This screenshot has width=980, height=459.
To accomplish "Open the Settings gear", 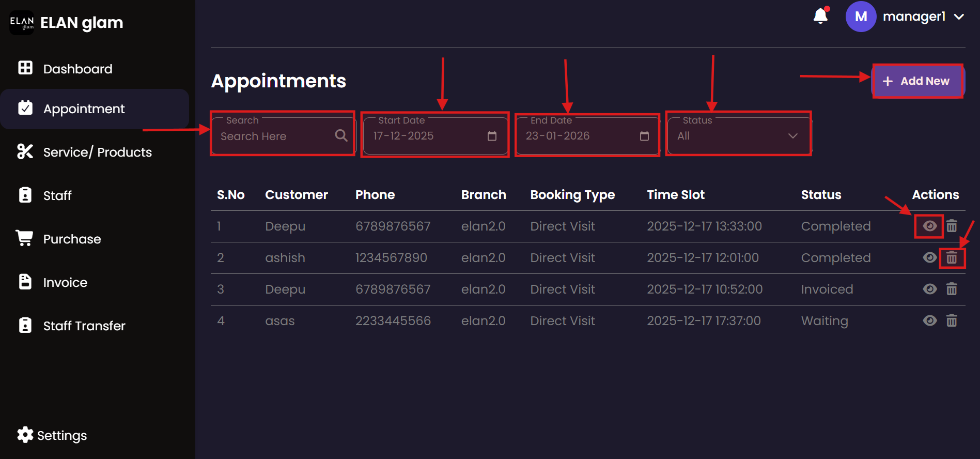I will click(25, 435).
